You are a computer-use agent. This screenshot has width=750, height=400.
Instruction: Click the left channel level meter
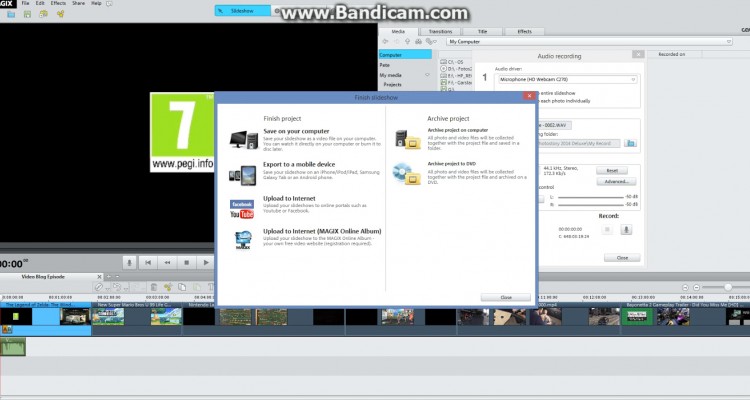[x=591, y=197]
